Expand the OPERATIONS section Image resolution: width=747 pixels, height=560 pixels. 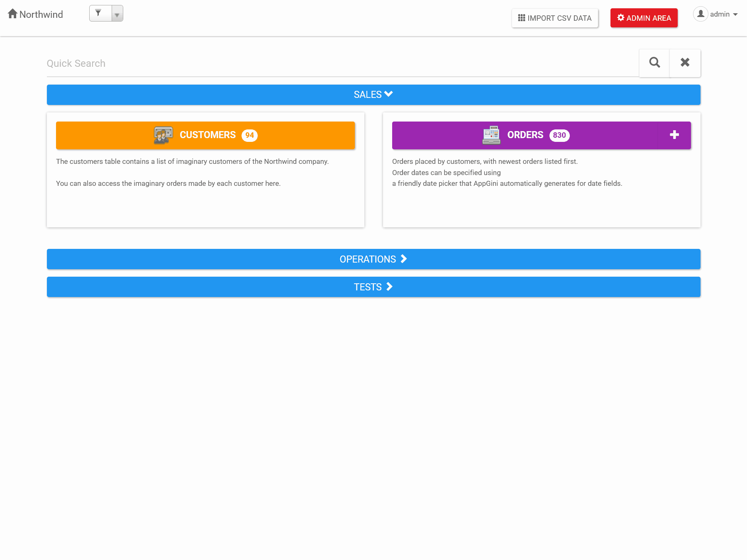pyautogui.click(x=373, y=259)
